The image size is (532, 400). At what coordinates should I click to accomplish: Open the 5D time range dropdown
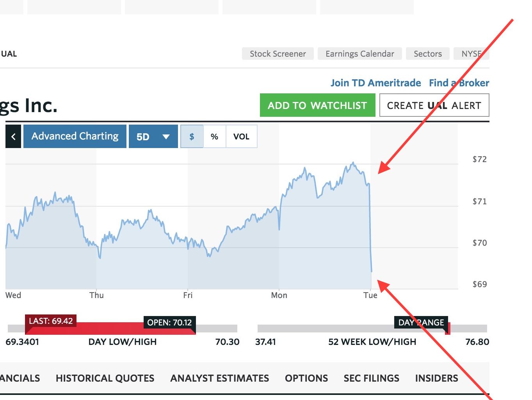coord(153,136)
